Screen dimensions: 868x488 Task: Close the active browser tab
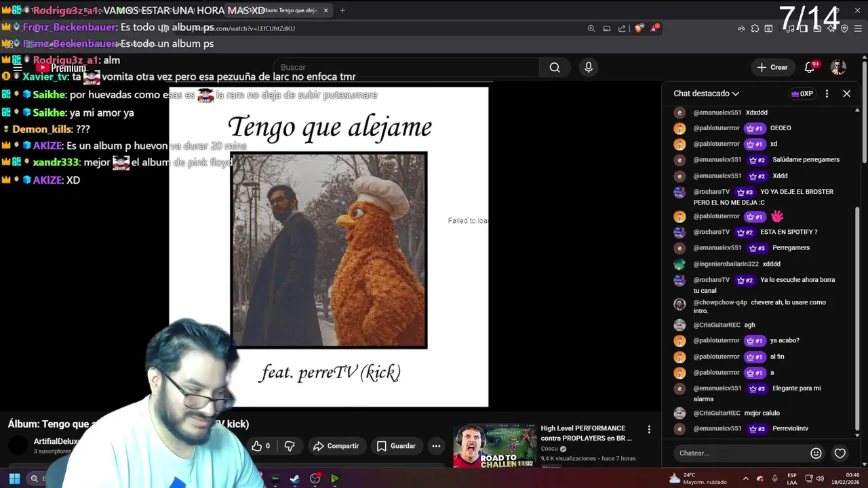point(325,10)
